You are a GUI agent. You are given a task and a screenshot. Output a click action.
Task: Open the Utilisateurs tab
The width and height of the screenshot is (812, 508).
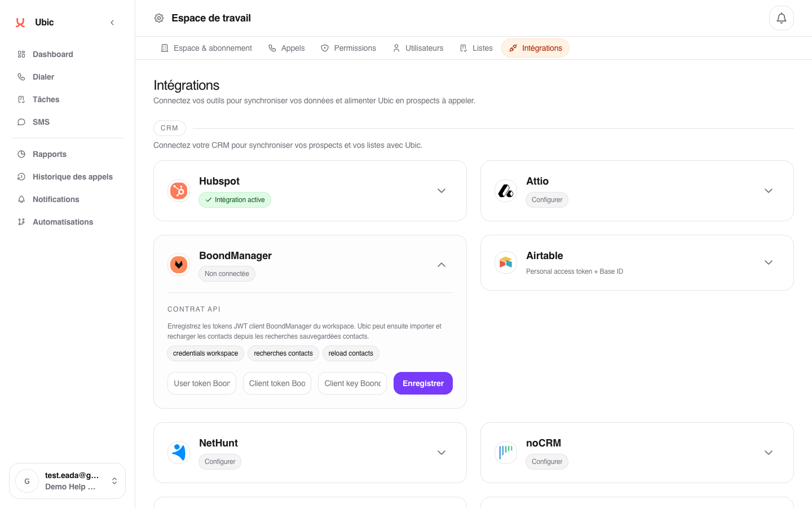[x=418, y=48]
